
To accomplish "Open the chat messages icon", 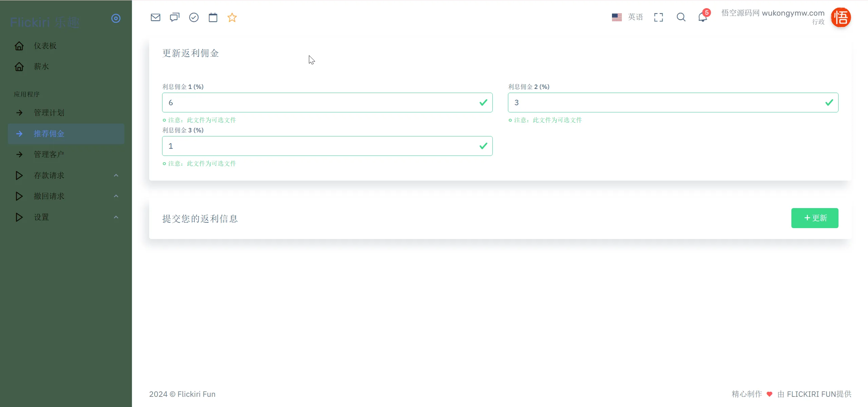I will pyautogui.click(x=175, y=17).
